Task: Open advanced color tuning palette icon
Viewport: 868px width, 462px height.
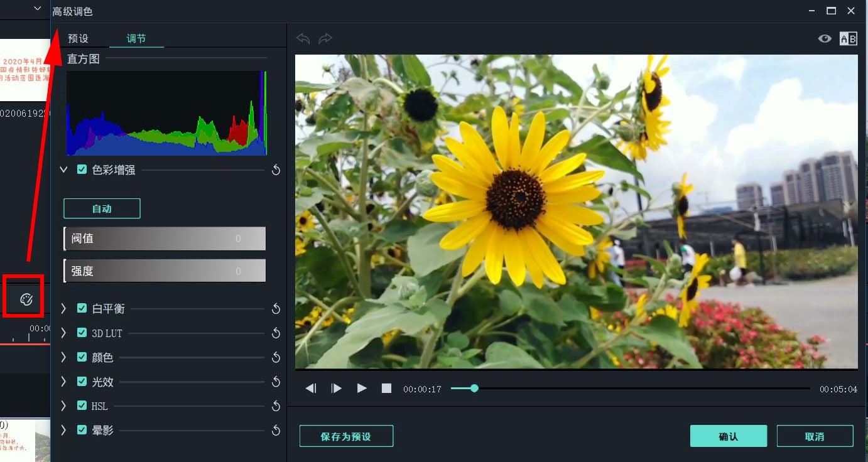Action: tap(26, 299)
